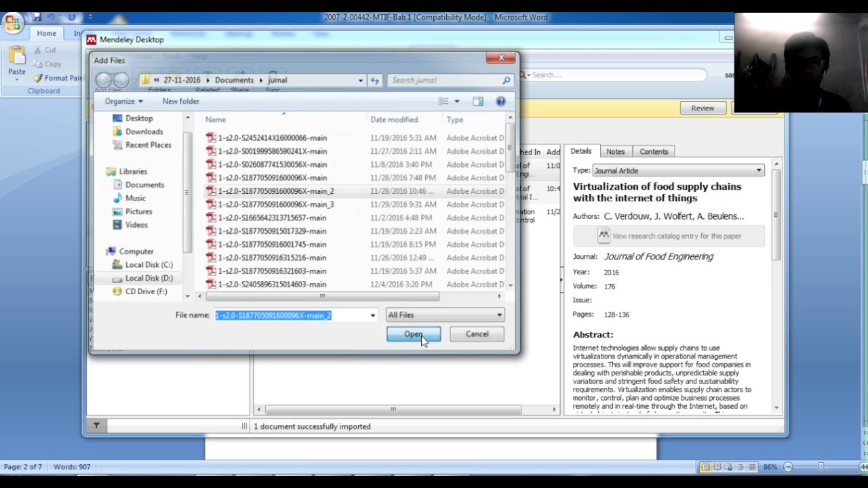This screenshot has height=488, width=868.
Task: Click the Microsoft Office button in Word
Action: 12,22
